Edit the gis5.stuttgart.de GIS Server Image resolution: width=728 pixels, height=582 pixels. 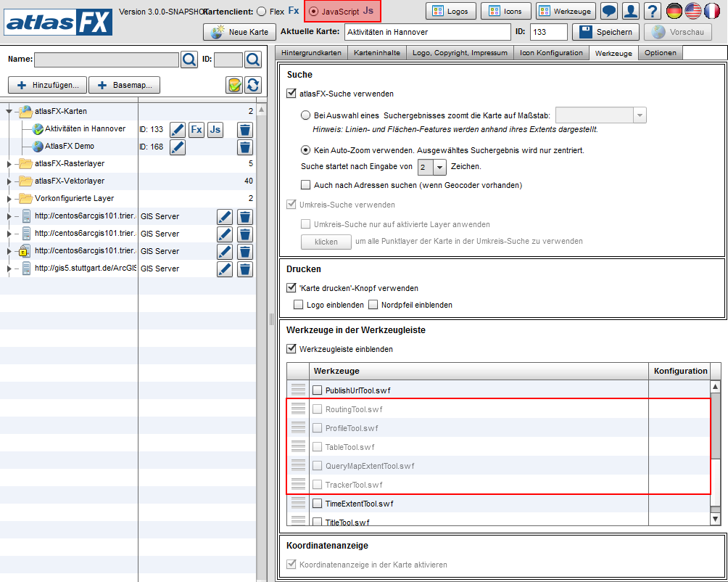click(225, 269)
